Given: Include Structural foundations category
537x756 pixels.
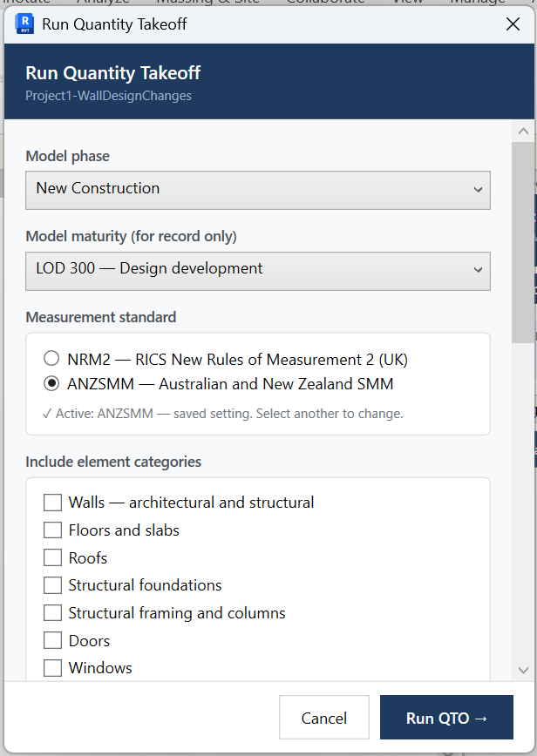Looking at the screenshot, I should coord(52,585).
